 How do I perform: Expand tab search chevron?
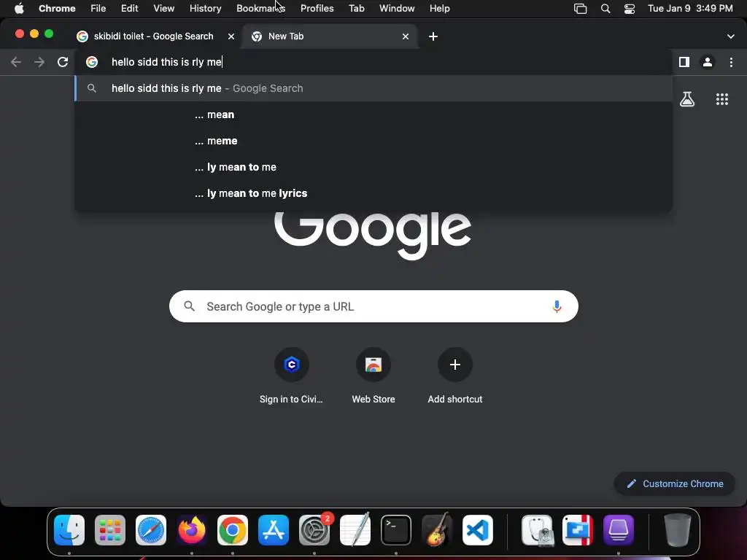(730, 36)
